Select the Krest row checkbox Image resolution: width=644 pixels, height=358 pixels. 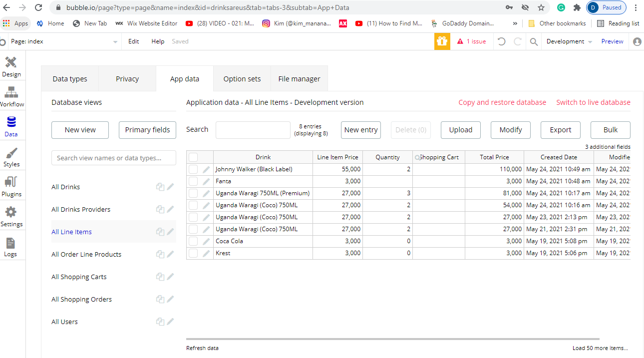pos(193,253)
